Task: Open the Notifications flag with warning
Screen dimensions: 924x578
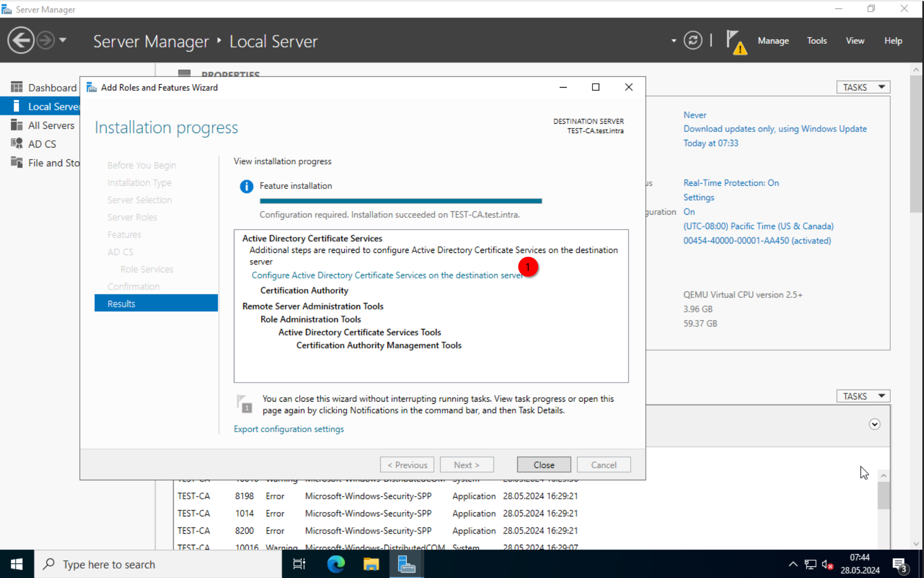Action: tap(736, 42)
